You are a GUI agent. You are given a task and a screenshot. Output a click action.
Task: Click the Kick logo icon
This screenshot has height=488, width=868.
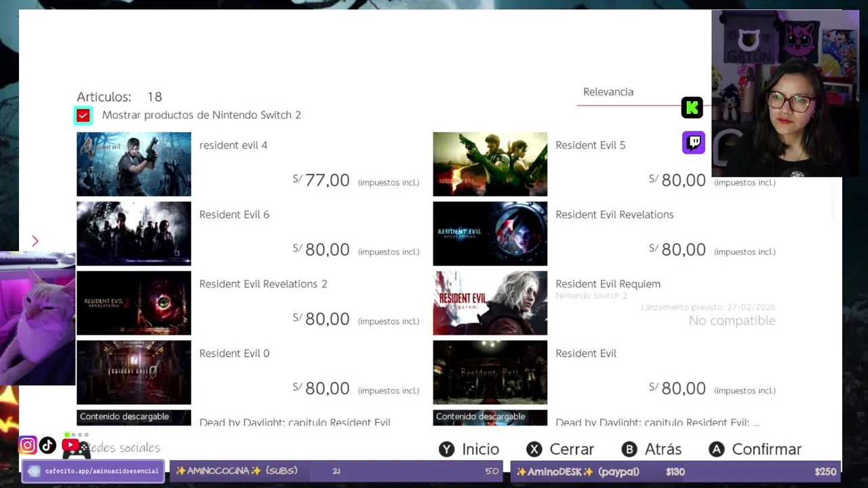pyautogui.click(x=692, y=107)
